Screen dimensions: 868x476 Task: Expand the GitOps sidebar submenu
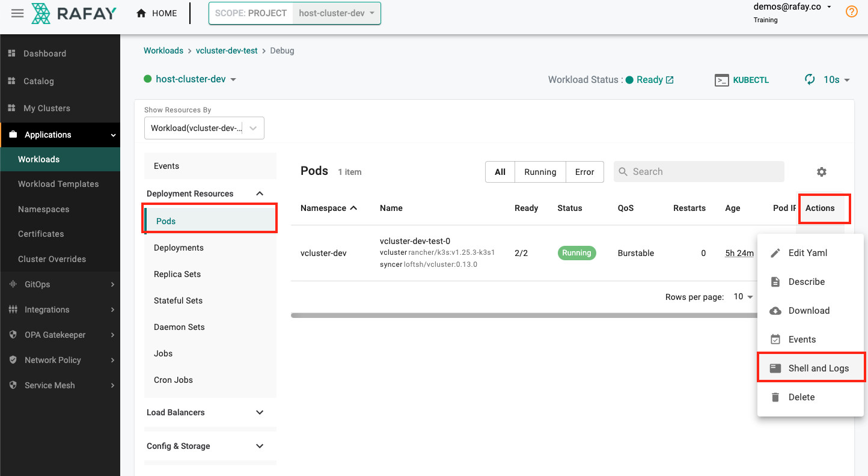(x=112, y=284)
